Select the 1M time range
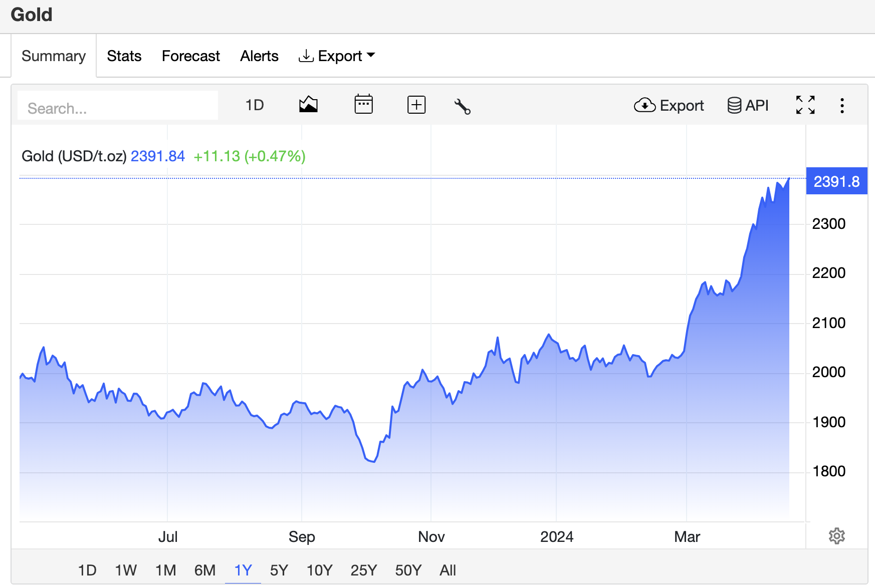Image resolution: width=875 pixels, height=588 pixels. [165, 570]
